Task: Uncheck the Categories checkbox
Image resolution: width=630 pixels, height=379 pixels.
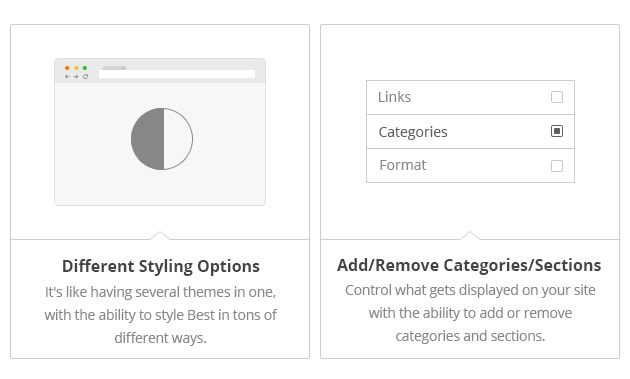Action: click(557, 131)
